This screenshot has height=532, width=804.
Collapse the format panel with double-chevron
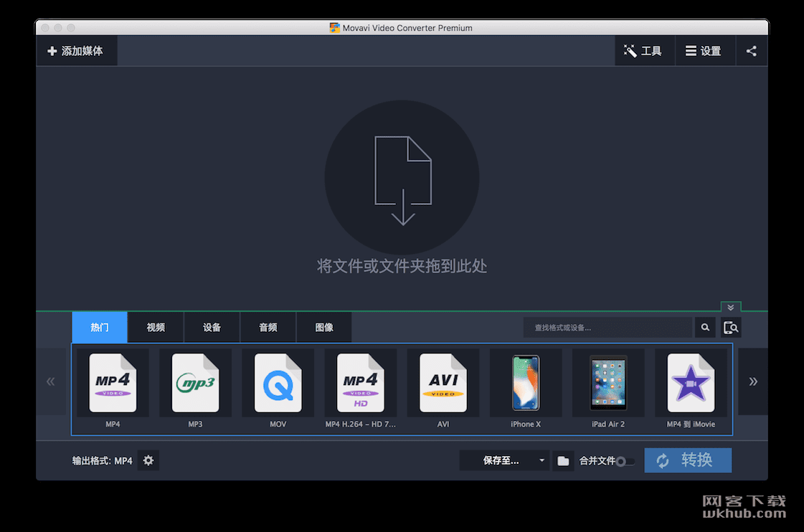[x=731, y=307]
